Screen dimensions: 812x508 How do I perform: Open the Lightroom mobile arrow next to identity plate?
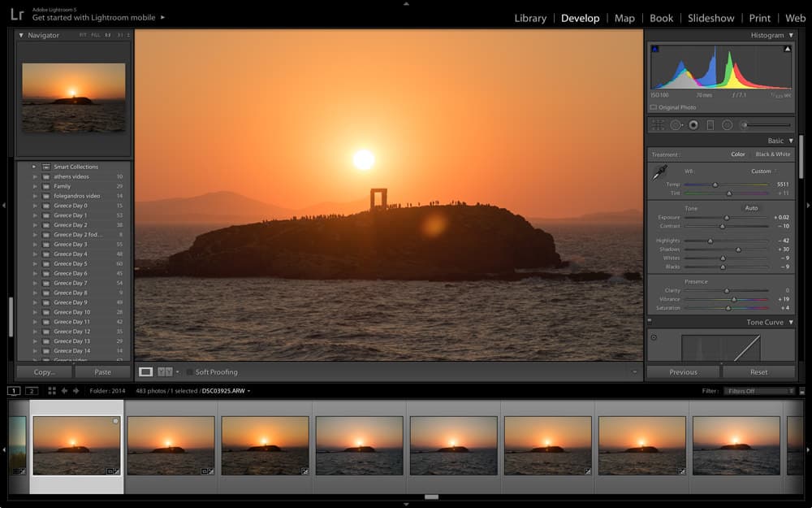[162, 18]
